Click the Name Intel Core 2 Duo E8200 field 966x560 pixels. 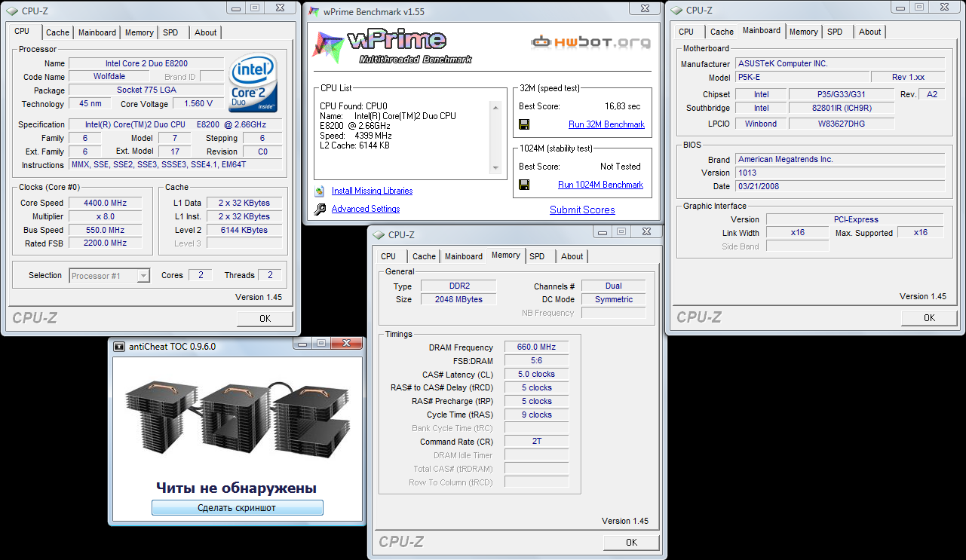click(146, 64)
